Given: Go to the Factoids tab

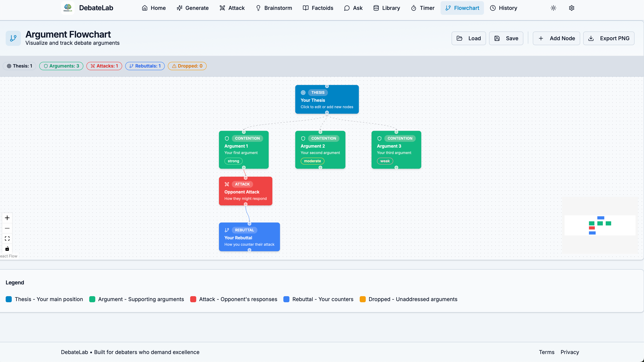Looking at the screenshot, I should 318,8.
